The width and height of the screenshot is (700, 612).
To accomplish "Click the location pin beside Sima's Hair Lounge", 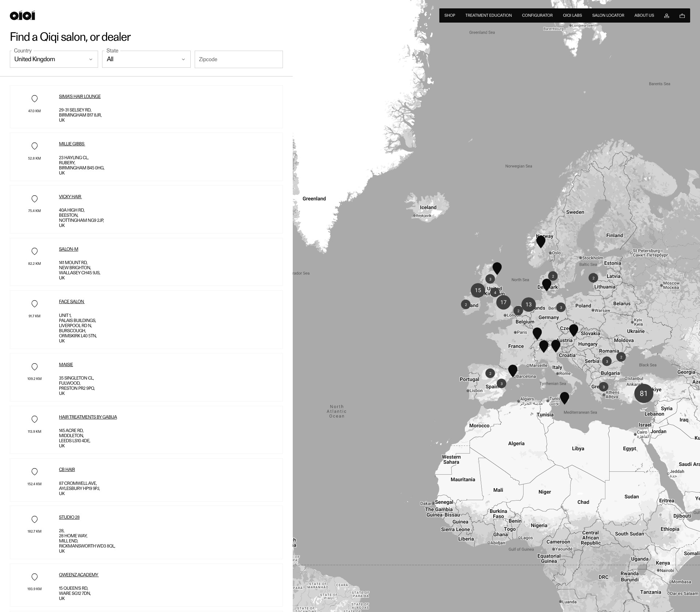I will pos(35,99).
